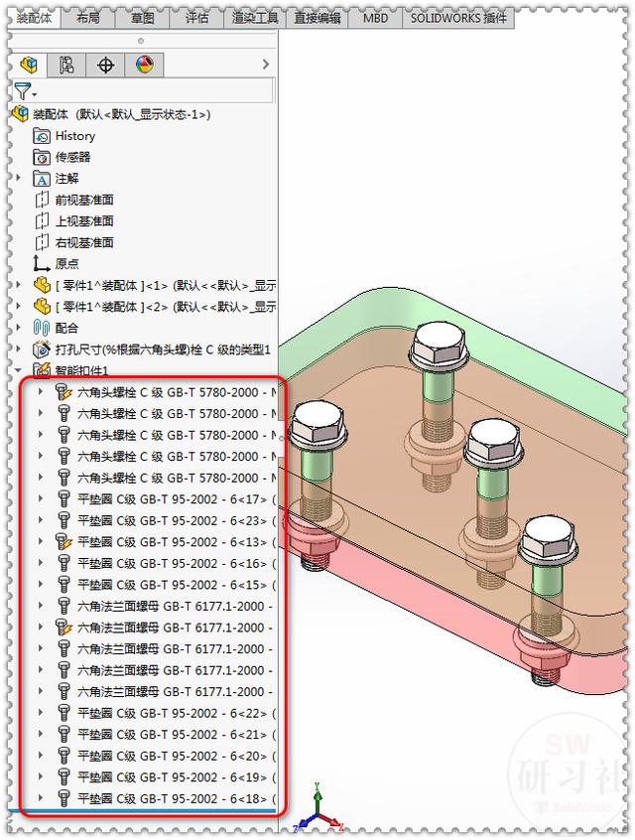Expand the 平垫圈 6<16> node

point(41,563)
